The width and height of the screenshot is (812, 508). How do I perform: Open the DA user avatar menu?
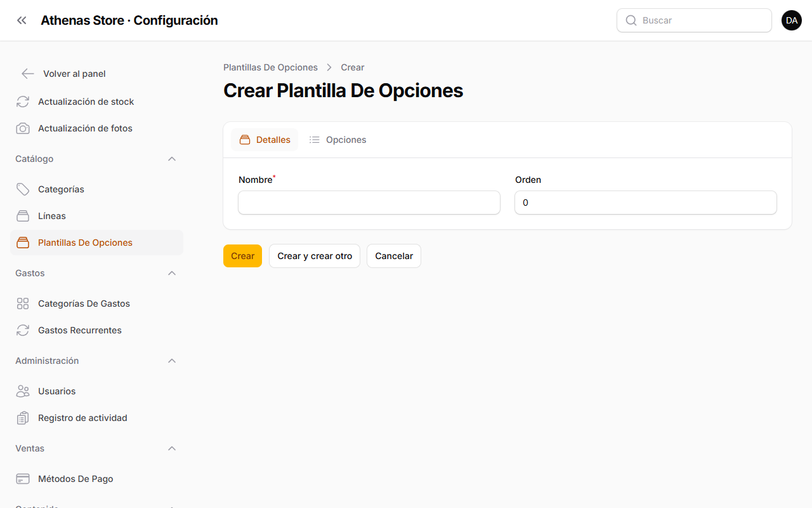tap(792, 20)
